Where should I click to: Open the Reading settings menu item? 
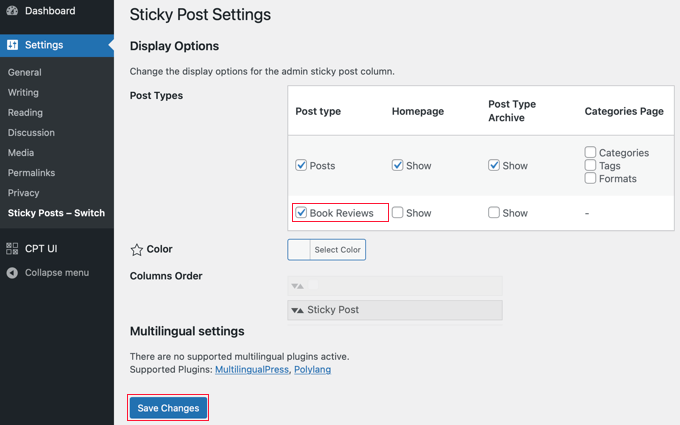coord(25,113)
